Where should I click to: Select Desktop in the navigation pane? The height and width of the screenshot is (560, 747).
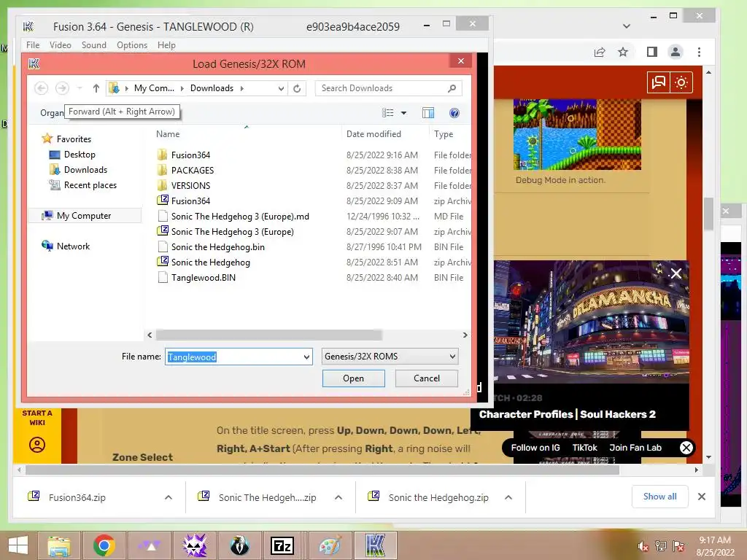click(80, 155)
